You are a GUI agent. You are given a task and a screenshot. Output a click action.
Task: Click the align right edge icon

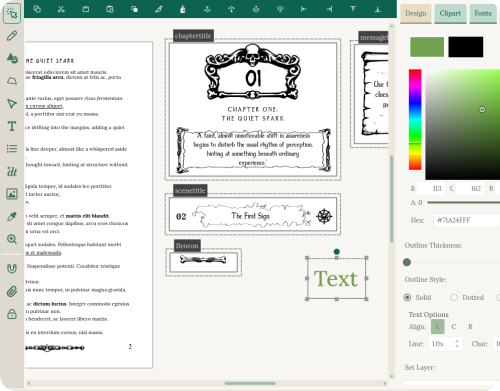point(329,9)
